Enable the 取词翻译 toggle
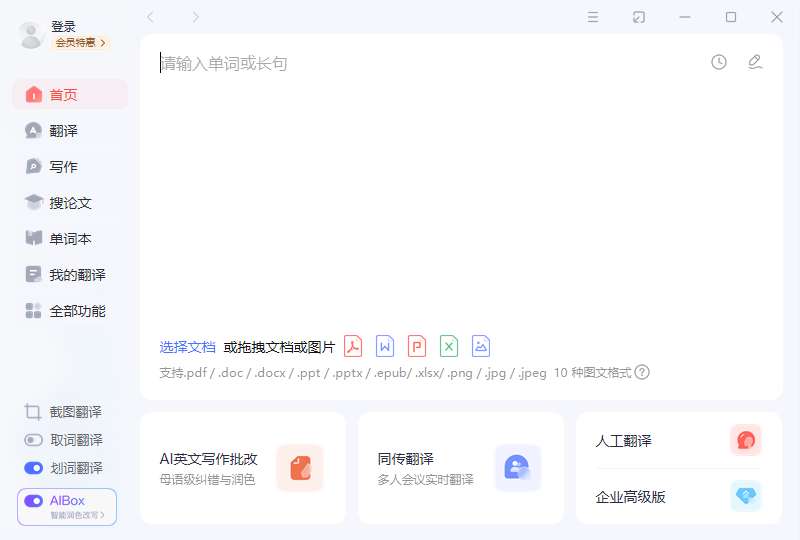This screenshot has width=800, height=540. coord(34,440)
